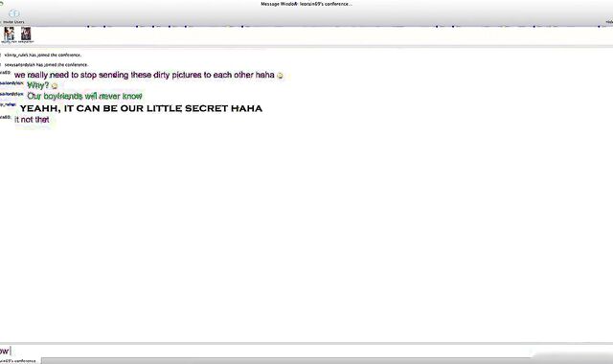
Task: Click the divider bar above the input field
Action: pyautogui.click(x=306, y=343)
